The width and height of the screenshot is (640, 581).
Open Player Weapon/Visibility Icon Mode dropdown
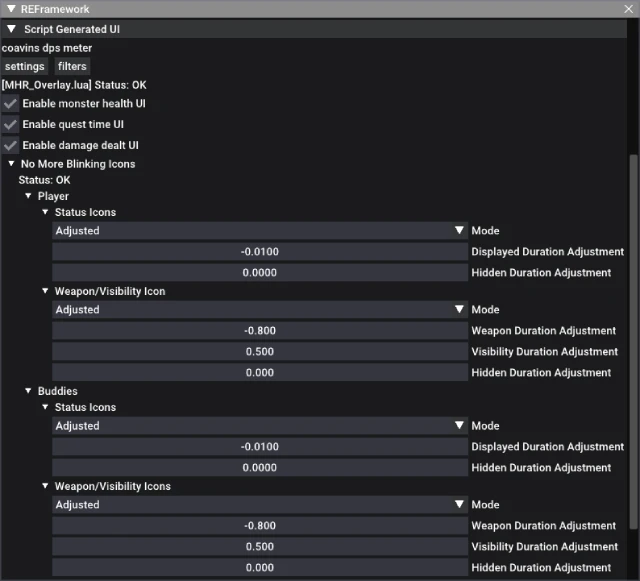click(260, 309)
